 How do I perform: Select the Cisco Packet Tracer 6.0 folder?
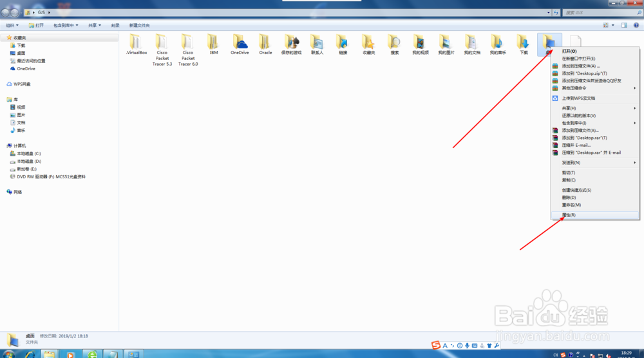tap(188, 50)
